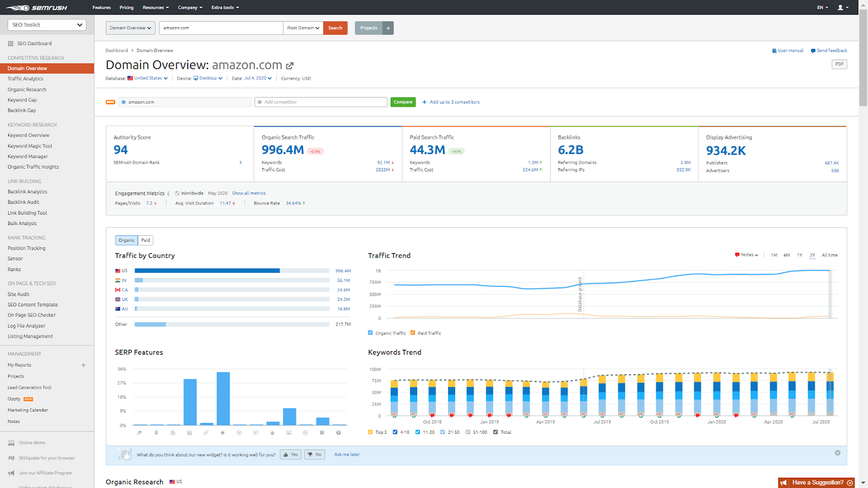Expand the Company menu
This screenshot has height=488, width=868.
coord(190,8)
